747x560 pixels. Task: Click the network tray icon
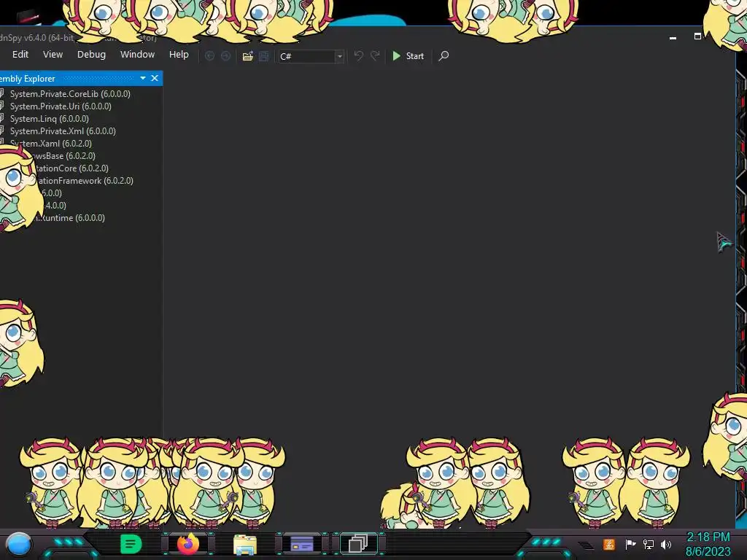tap(649, 544)
